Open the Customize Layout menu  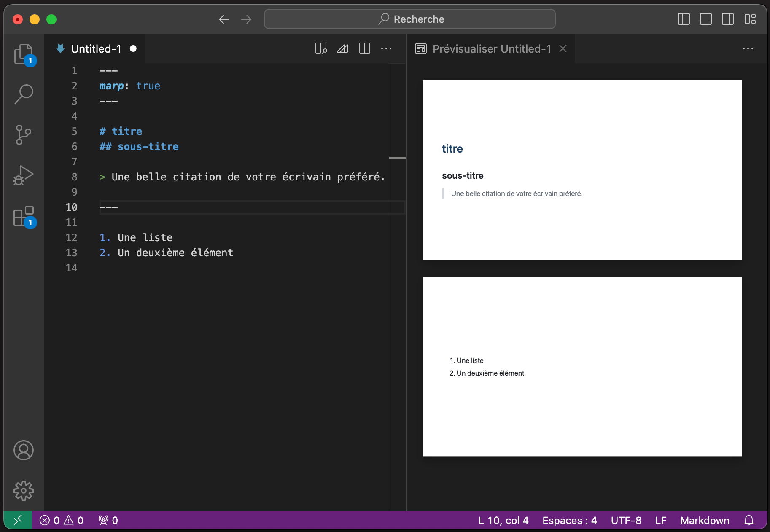tap(750, 19)
